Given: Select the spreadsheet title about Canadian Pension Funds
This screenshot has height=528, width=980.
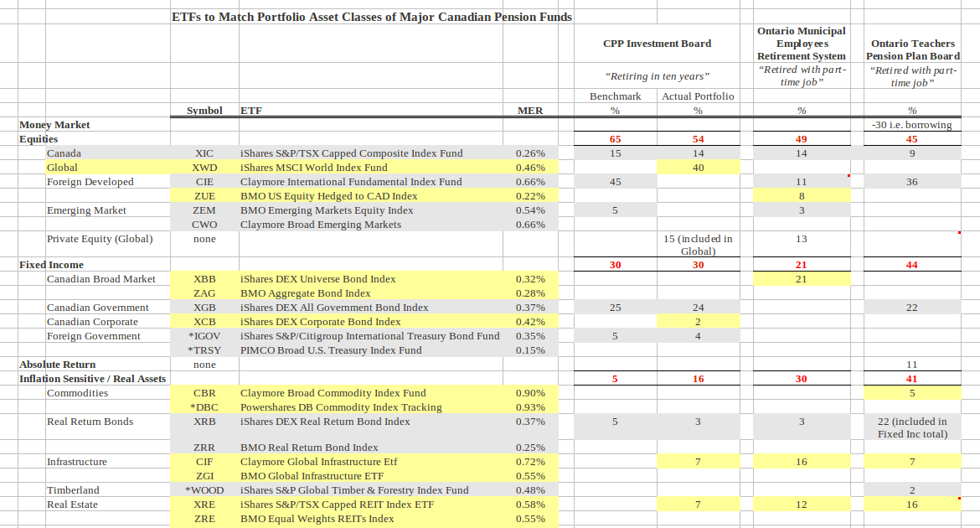Looking at the screenshot, I should (x=372, y=17).
